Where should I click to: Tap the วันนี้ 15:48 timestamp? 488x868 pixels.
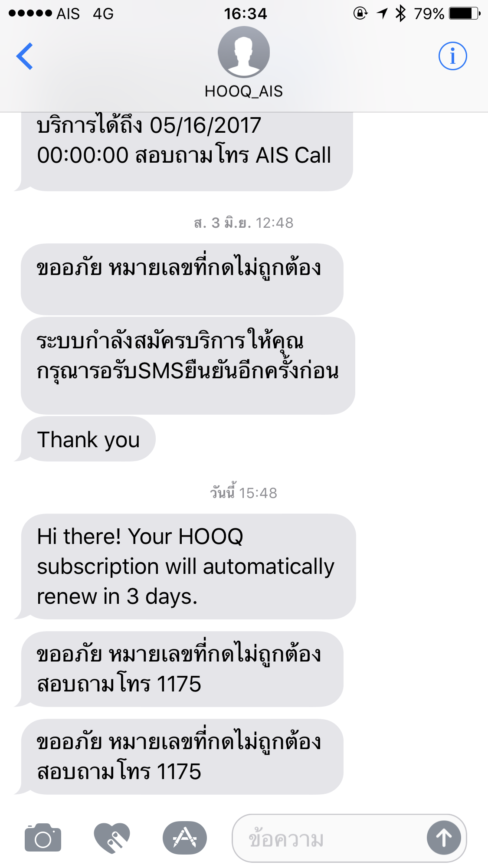click(244, 492)
